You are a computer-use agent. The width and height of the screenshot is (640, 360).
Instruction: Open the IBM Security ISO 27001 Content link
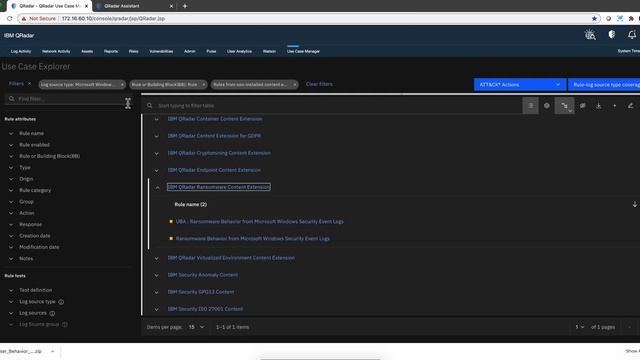click(205, 309)
